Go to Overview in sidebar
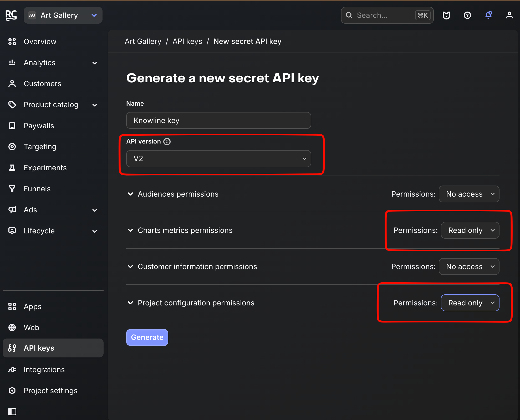 [x=53, y=42]
